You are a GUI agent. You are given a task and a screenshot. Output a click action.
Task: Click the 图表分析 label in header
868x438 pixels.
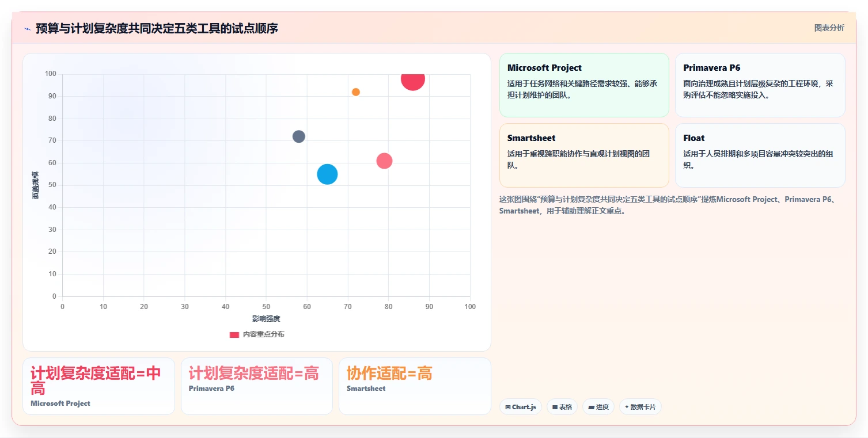point(829,28)
